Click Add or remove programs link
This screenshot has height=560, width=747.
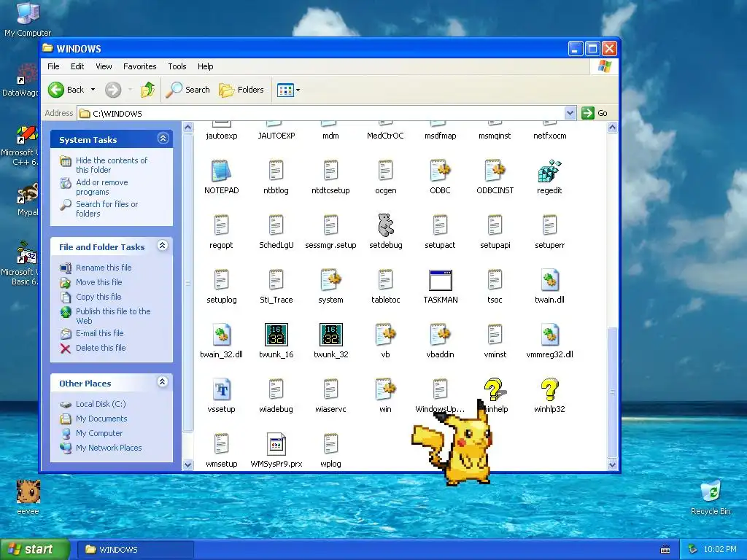102,187
